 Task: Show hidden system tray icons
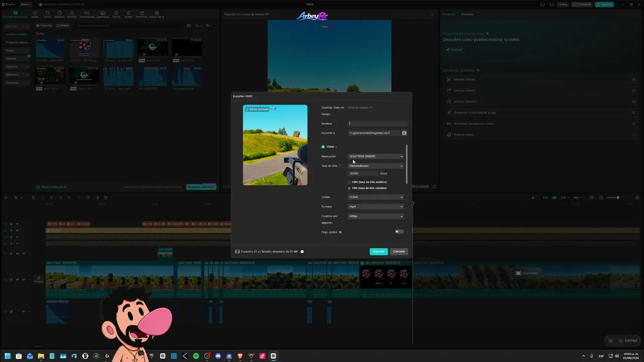coord(584,356)
